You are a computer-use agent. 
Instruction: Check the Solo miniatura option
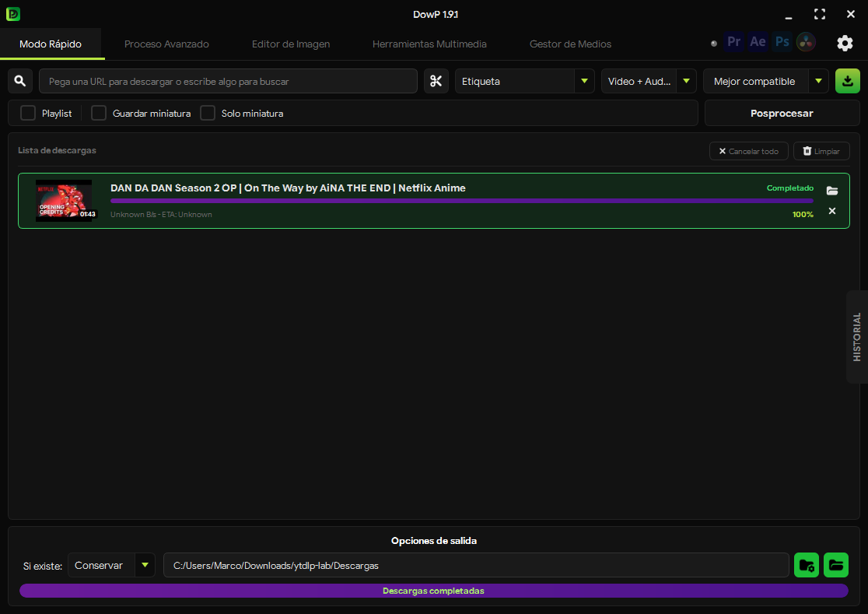(208, 113)
